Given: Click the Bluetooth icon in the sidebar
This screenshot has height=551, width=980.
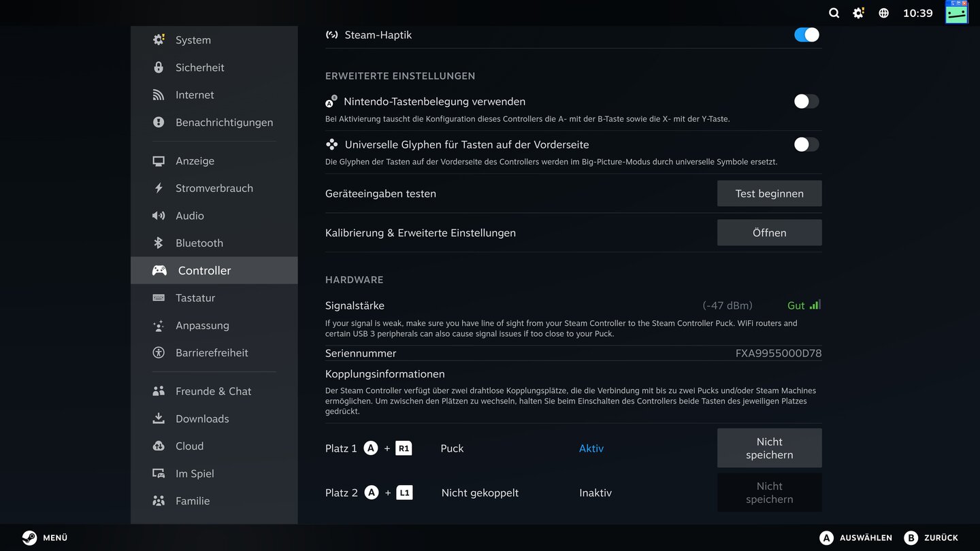Looking at the screenshot, I should pos(159,243).
